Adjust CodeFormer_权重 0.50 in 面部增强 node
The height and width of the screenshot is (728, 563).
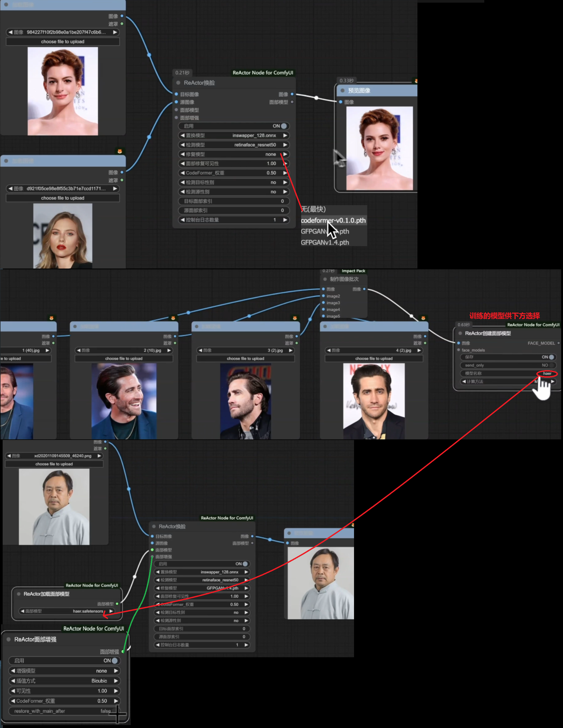pyautogui.click(x=64, y=701)
